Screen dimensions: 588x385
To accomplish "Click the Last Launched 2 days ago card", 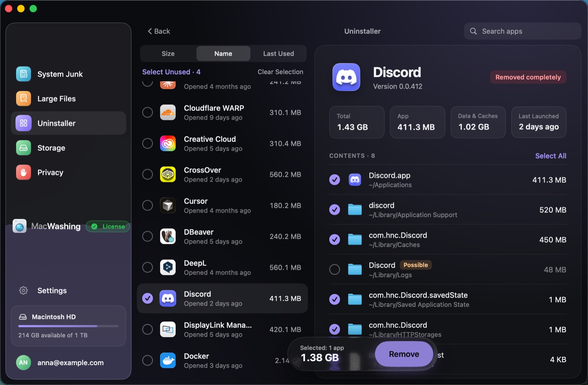I will (x=539, y=122).
